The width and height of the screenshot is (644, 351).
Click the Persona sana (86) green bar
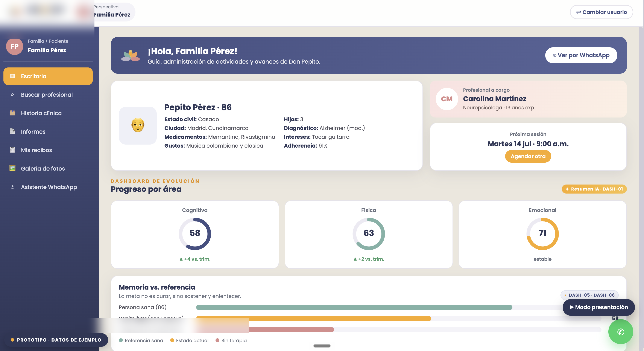(354, 307)
